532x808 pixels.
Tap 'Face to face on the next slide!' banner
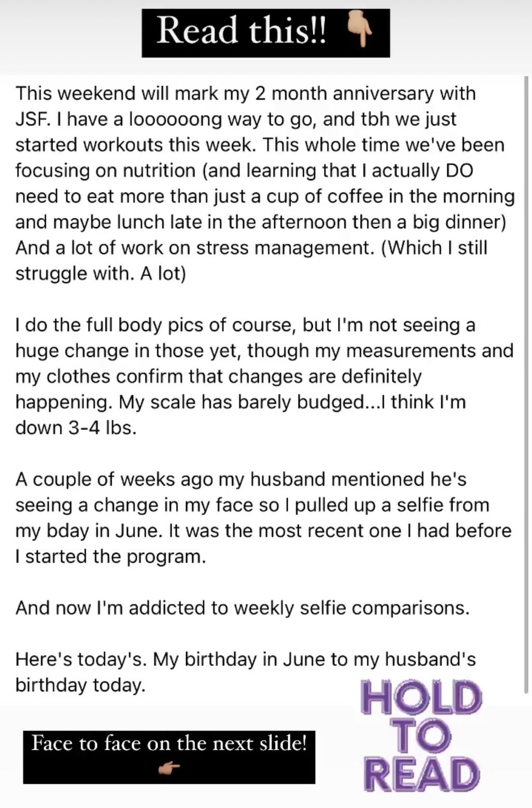tap(169, 757)
